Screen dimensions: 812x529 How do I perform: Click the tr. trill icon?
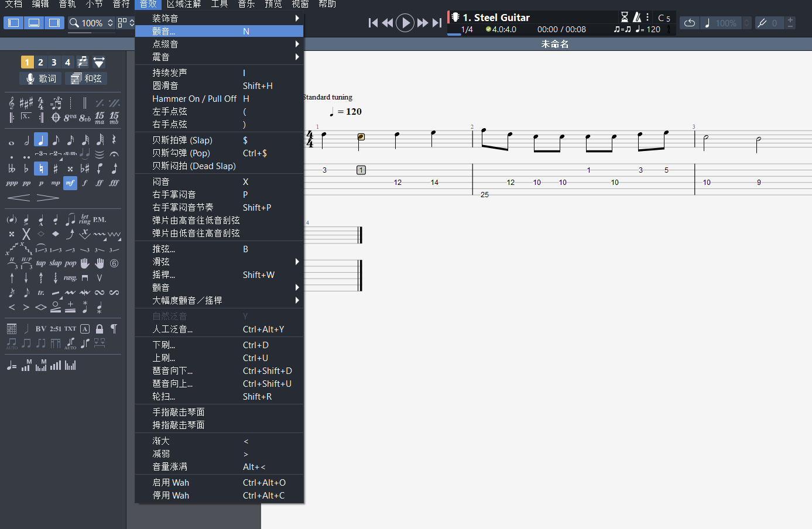(41, 293)
